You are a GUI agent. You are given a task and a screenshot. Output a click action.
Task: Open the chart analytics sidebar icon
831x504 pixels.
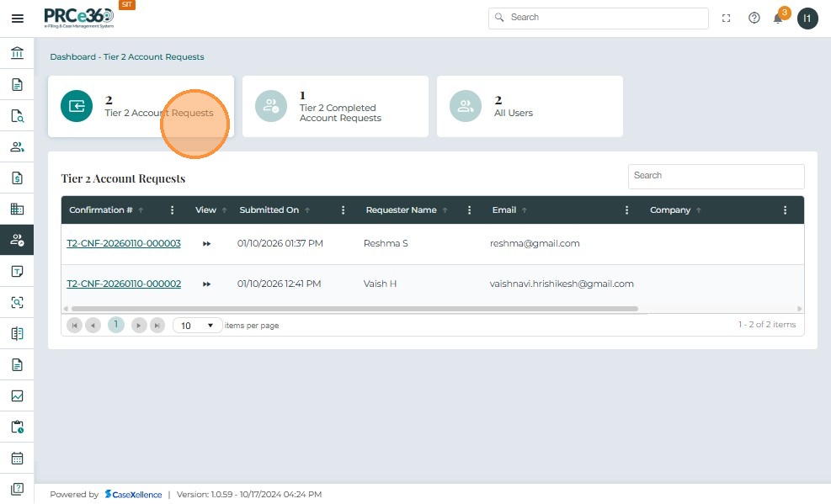pyautogui.click(x=17, y=396)
